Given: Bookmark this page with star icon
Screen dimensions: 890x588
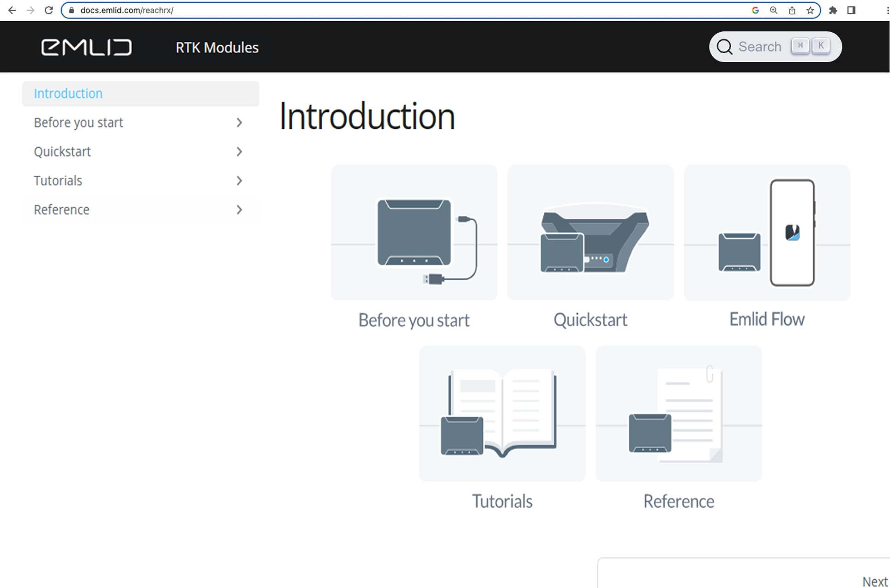Looking at the screenshot, I should (x=810, y=10).
